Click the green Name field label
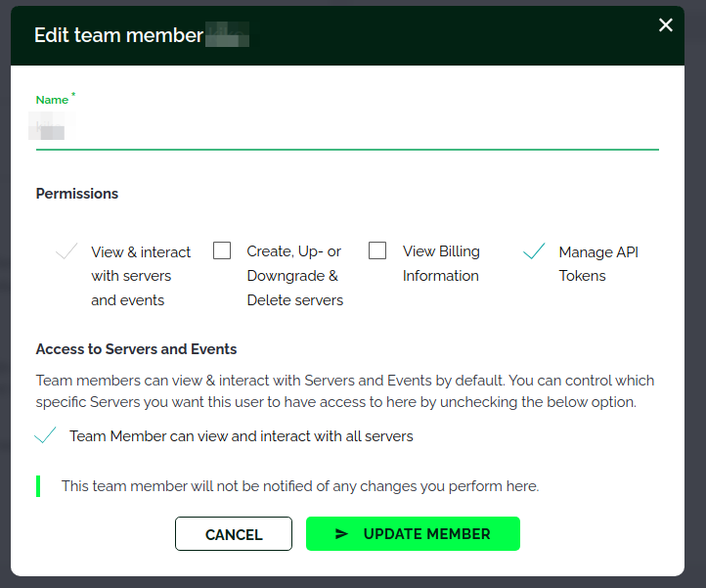706x588 pixels. (x=52, y=100)
